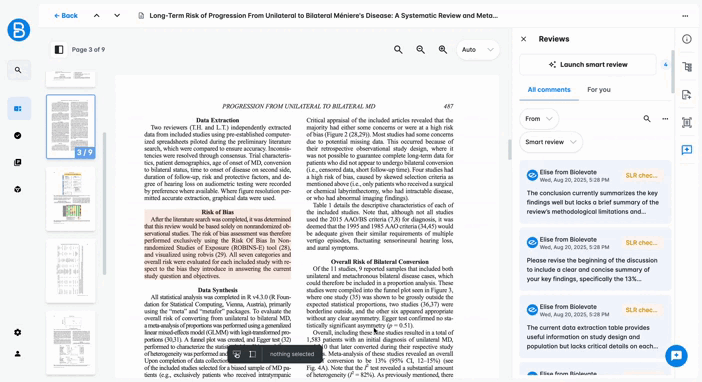Image resolution: width=702 pixels, height=382 pixels.
Task: Click the circular icon below the library icon
Action: coord(18,189)
